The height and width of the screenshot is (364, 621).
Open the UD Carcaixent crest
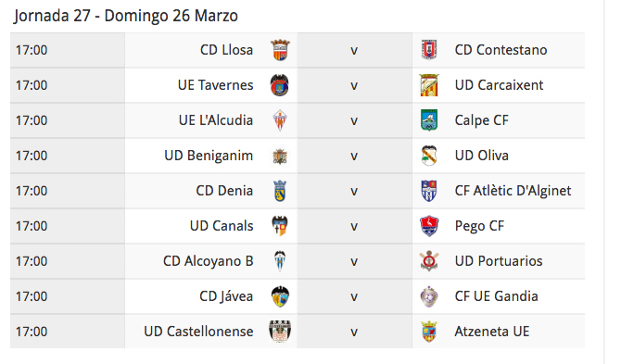click(429, 85)
